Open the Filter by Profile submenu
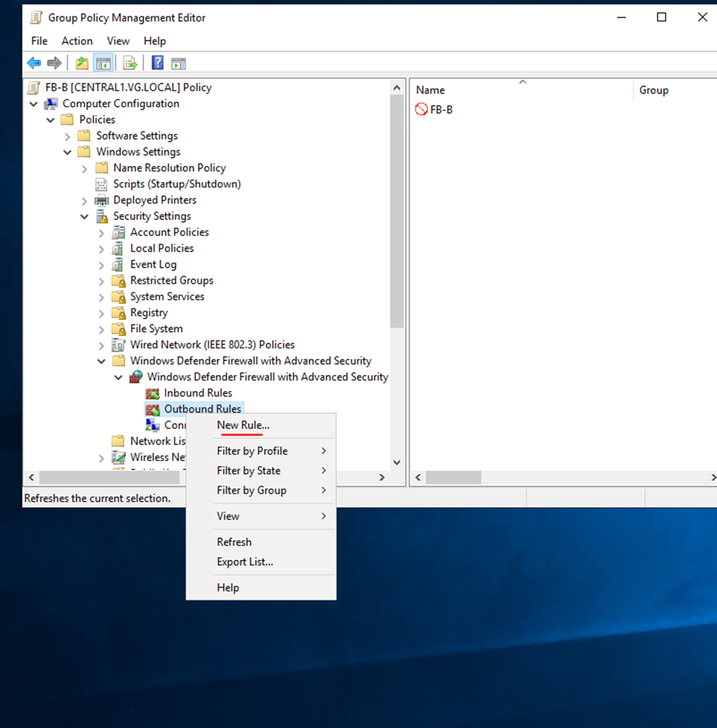The height and width of the screenshot is (728, 717). [252, 451]
